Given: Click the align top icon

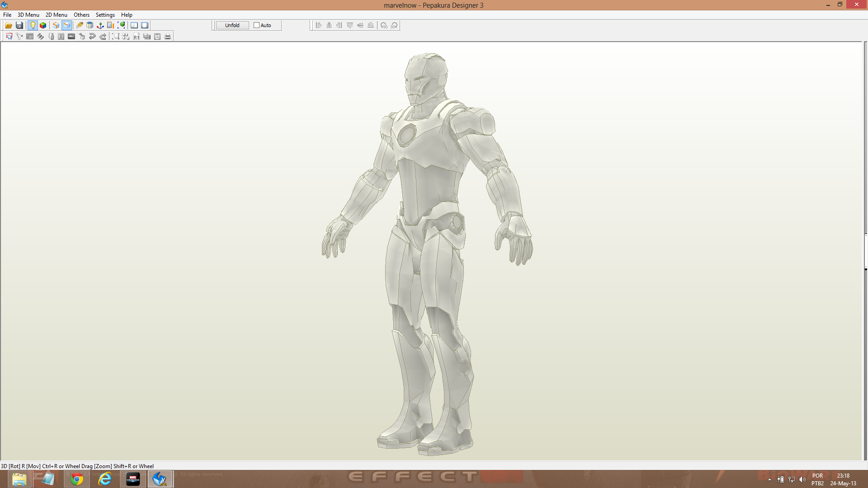Looking at the screenshot, I should pos(350,25).
